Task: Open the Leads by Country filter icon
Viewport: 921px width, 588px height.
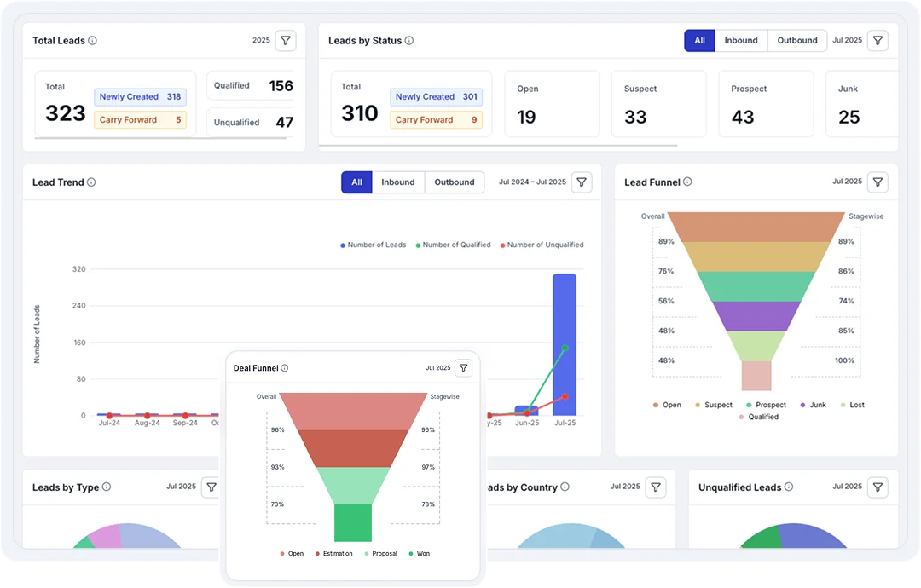Action: coord(656,487)
